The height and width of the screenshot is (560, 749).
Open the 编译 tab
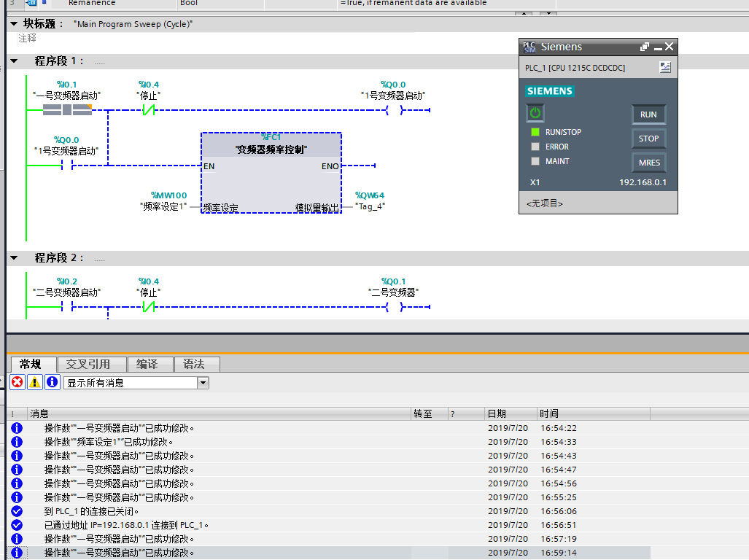[147, 364]
